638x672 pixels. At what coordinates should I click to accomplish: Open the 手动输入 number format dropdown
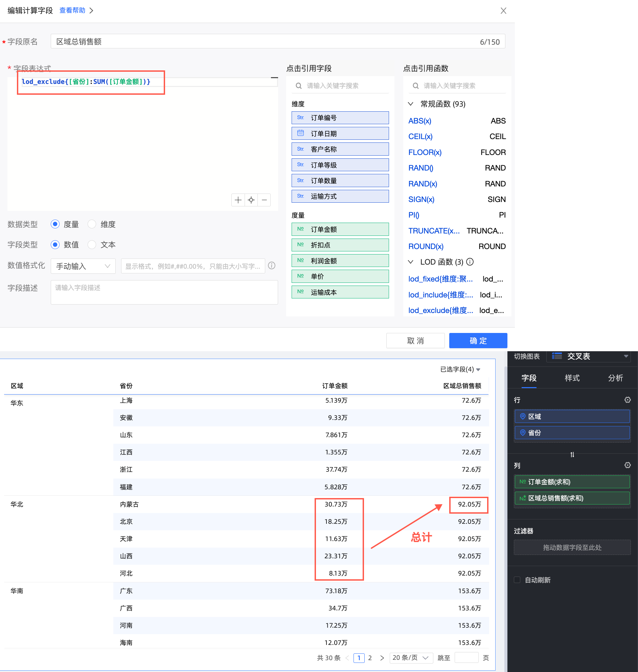coord(83,266)
